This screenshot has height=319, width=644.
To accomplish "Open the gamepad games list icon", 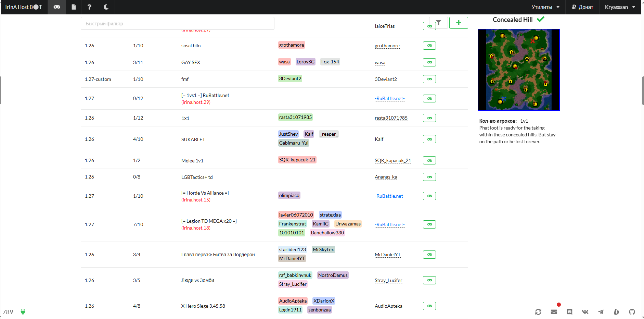I will click(x=57, y=7).
